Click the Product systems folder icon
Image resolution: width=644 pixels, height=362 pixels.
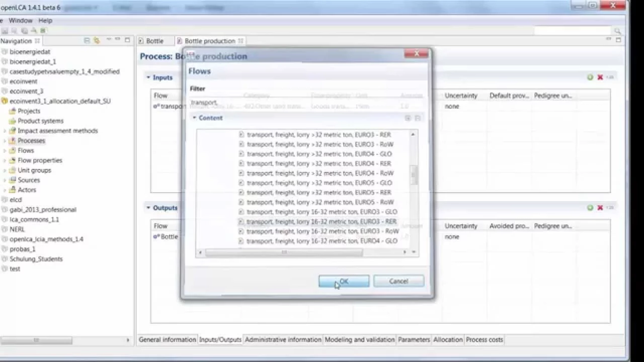tap(13, 121)
